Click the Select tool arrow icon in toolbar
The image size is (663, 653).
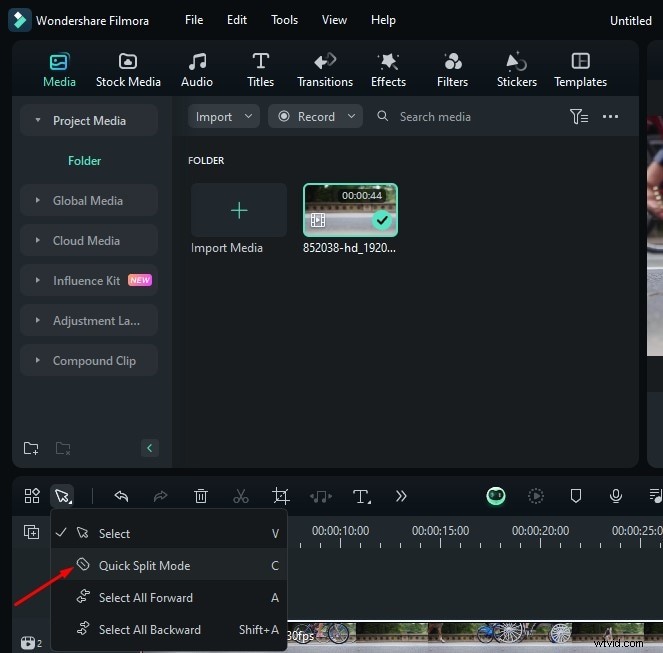[x=62, y=496]
